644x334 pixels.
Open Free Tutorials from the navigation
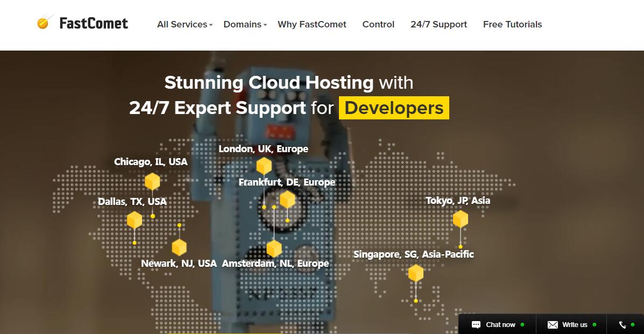click(x=513, y=25)
